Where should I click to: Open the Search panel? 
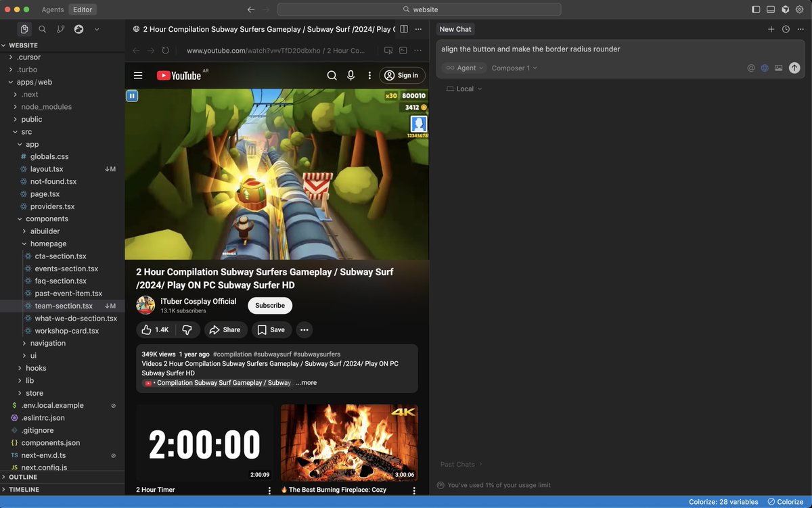coord(42,30)
